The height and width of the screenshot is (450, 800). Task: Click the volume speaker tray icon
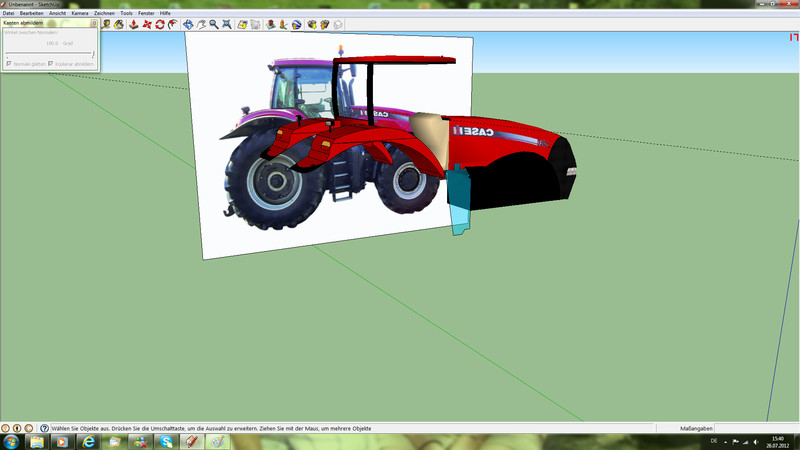coord(756,442)
